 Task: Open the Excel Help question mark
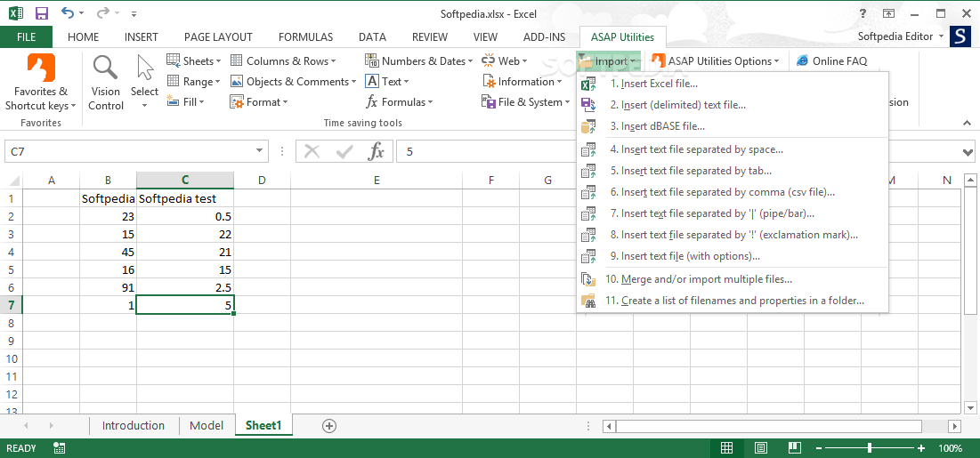pos(863,13)
